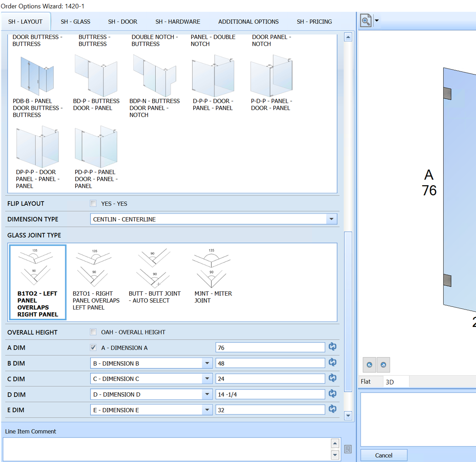Uncheck the A - Dimension A checkbox
The width and height of the screenshot is (476, 462).
(x=93, y=347)
